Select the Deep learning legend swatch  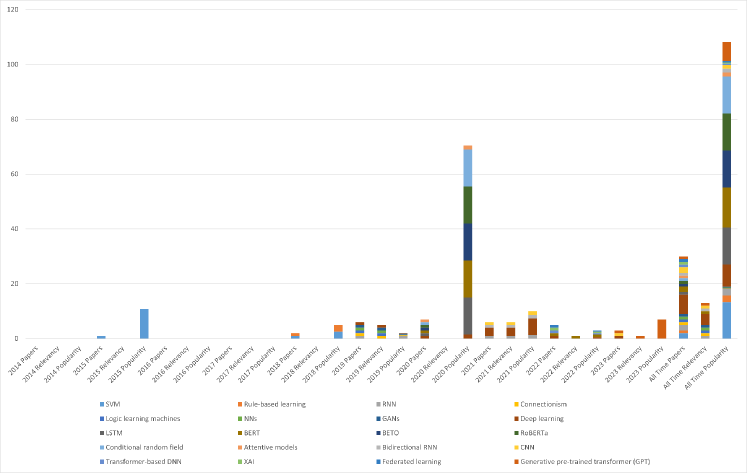pyautogui.click(x=517, y=419)
